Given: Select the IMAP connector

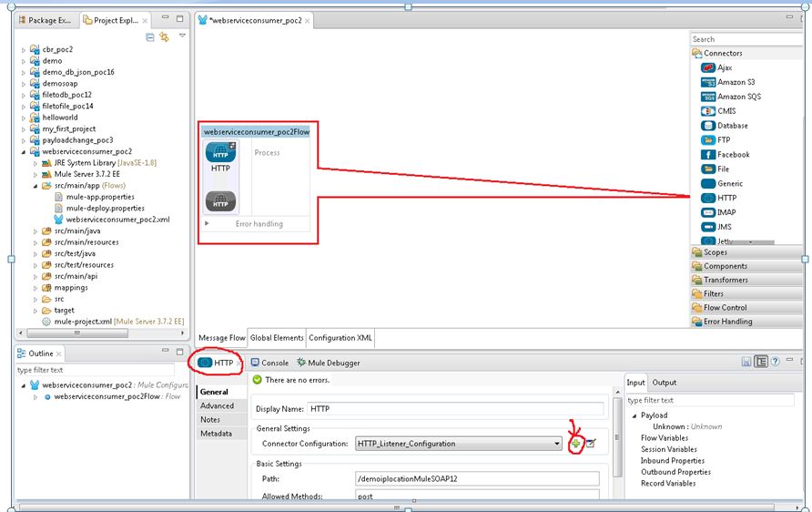Looking at the screenshot, I should coord(718,212).
